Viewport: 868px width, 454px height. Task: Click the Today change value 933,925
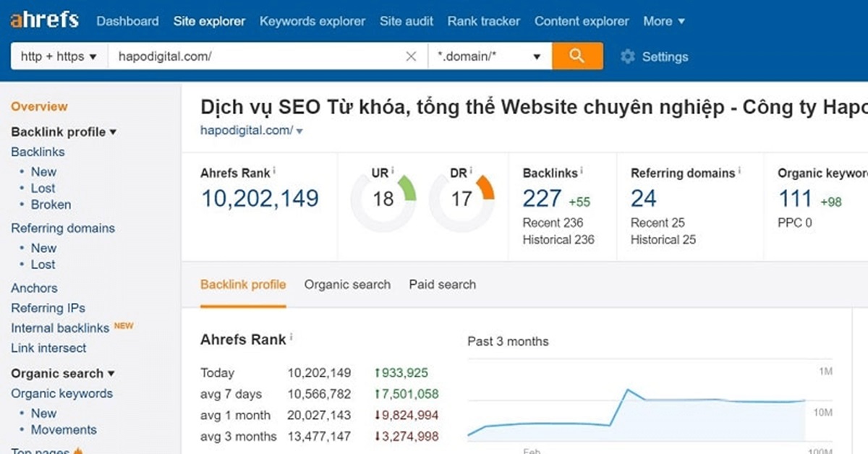pos(401,373)
